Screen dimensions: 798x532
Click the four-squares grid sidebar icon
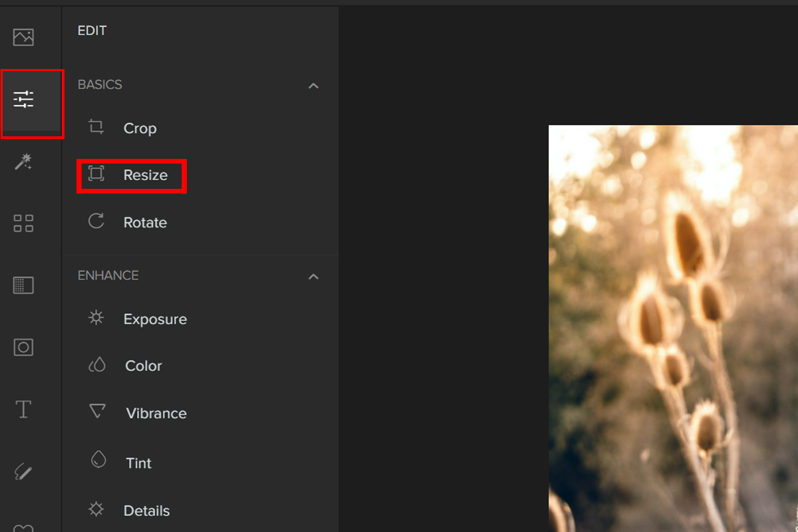tap(23, 223)
